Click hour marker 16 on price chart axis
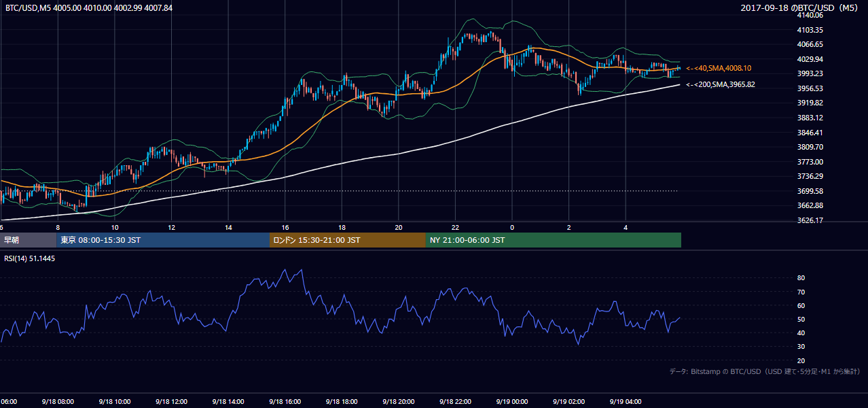Image resolution: width=868 pixels, height=408 pixels. (x=285, y=228)
